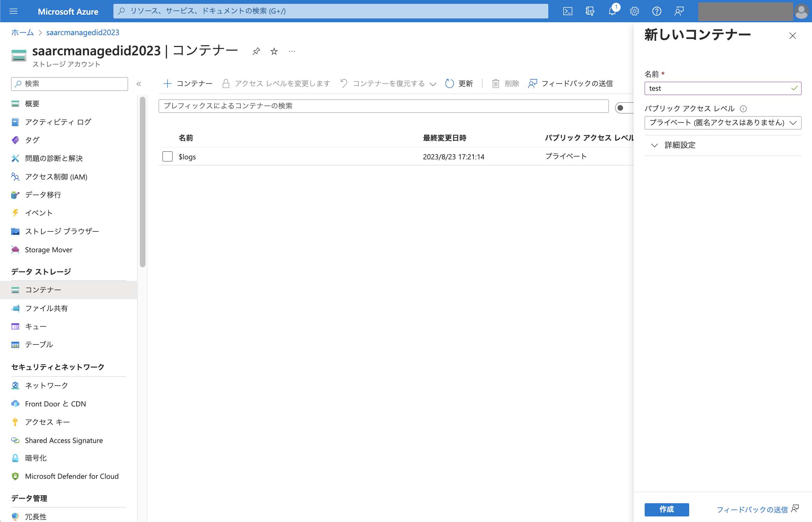Image resolution: width=812 pixels, height=522 pixels.
Task: Sort by the 最終変更日時 column header
Action: tap(445, 138)
